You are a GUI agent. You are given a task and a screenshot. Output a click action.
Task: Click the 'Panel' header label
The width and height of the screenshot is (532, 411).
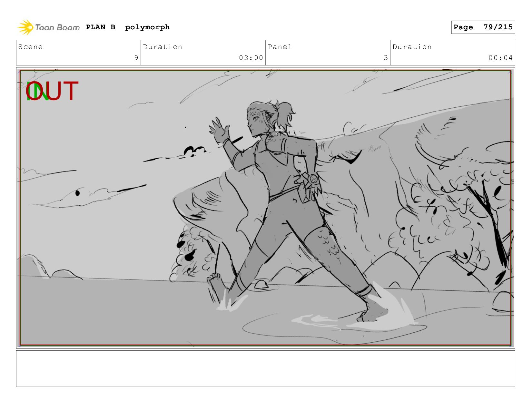[x=280, y=47]
